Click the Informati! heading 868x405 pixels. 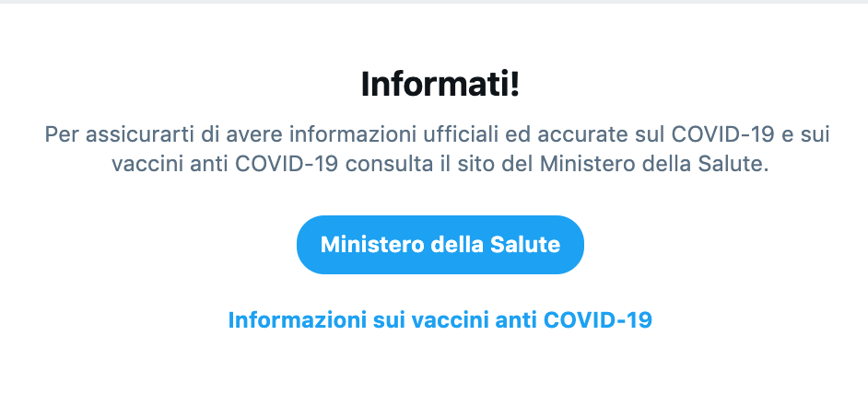click(440, 84)
